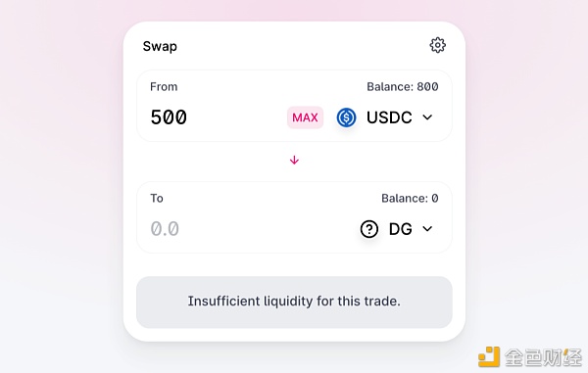
Task: Expand the DG token chevron
Action: tap(427, 228)
